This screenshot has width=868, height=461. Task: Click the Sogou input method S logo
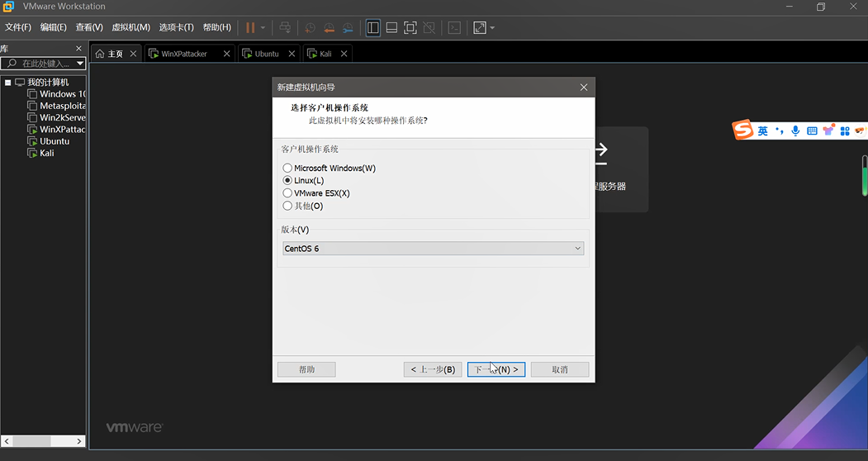point(742,131)
